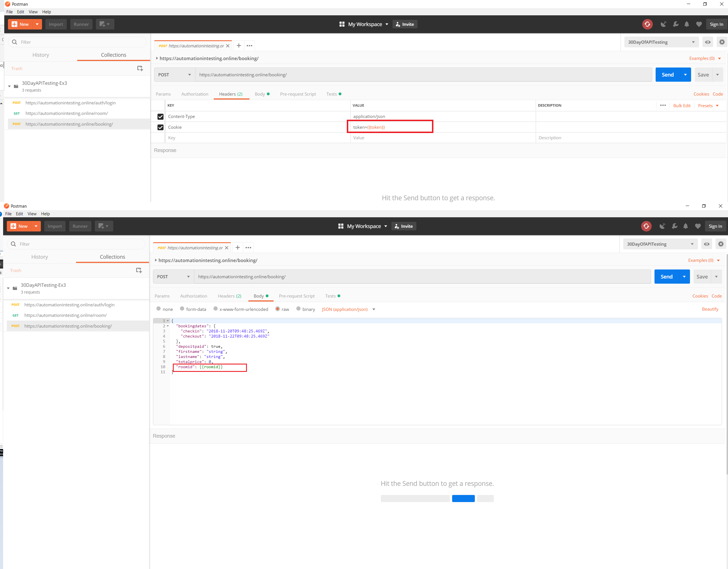
Task: Open notifications bell in top window
Action: pyautogui.click(x=687, y=24)
